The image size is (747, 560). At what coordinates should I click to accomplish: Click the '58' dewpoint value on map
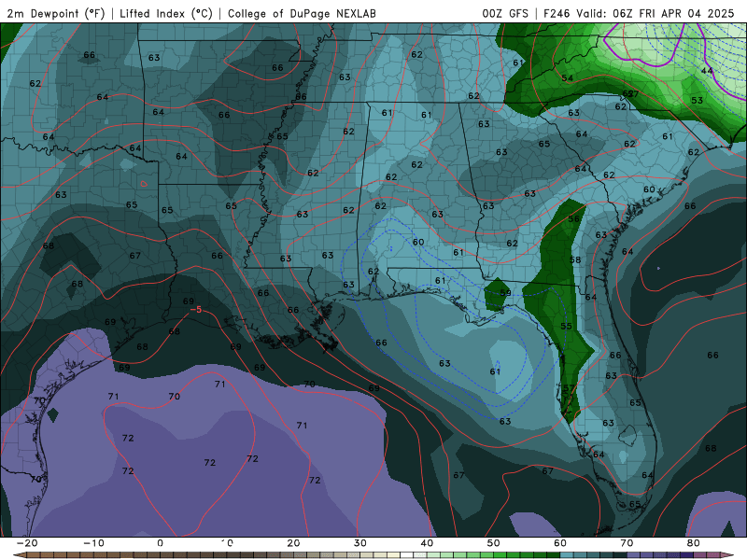[575, 260]
